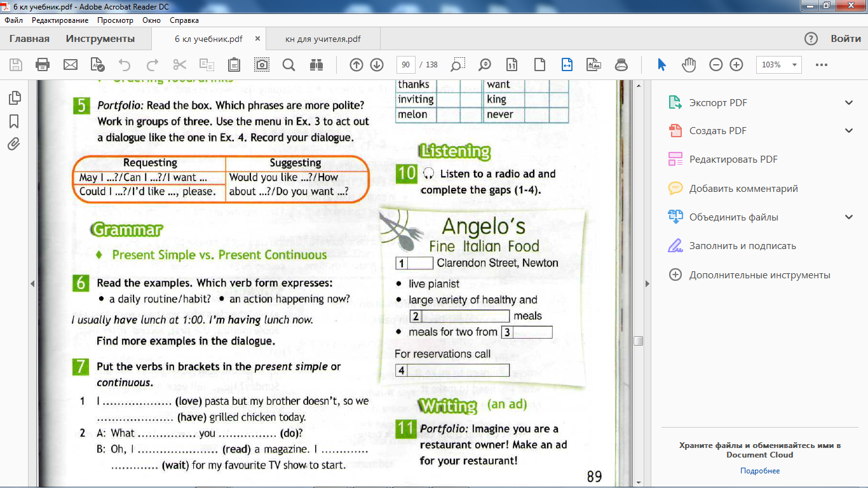Go to previous page arrow
Viewport: 868px width, 488px height.
[356, 65]
